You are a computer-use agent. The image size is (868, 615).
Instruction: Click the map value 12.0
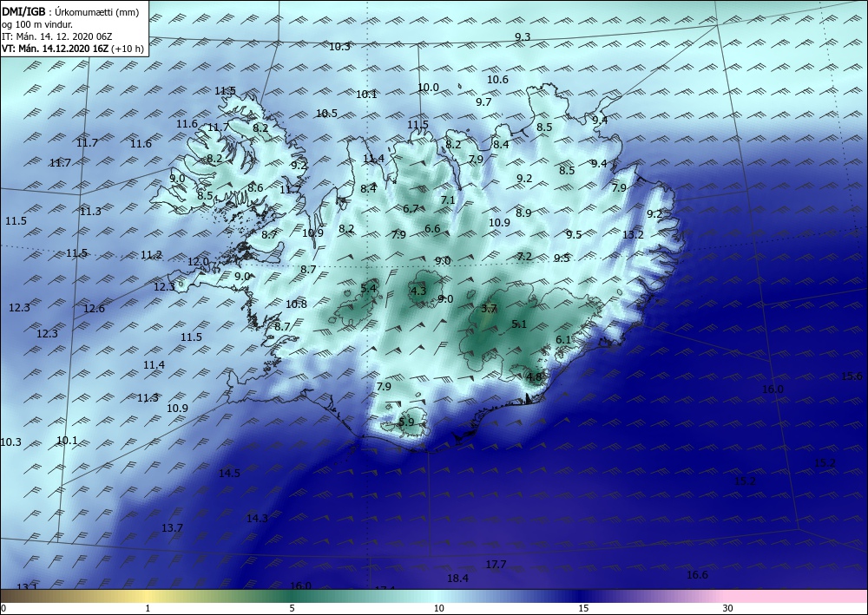pyautogui.click(x=198, y=262)
